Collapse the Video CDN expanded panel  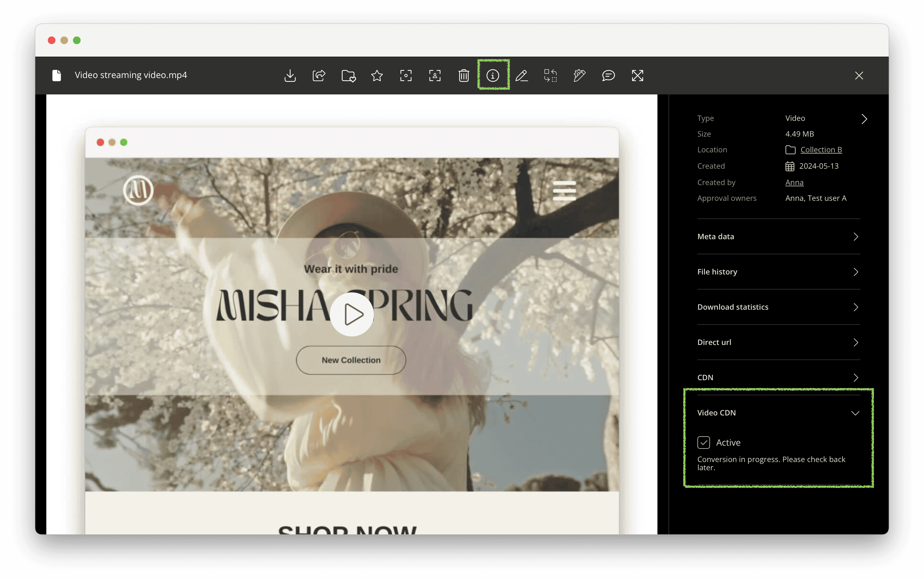pyautogui.click(x=856, y=412)
